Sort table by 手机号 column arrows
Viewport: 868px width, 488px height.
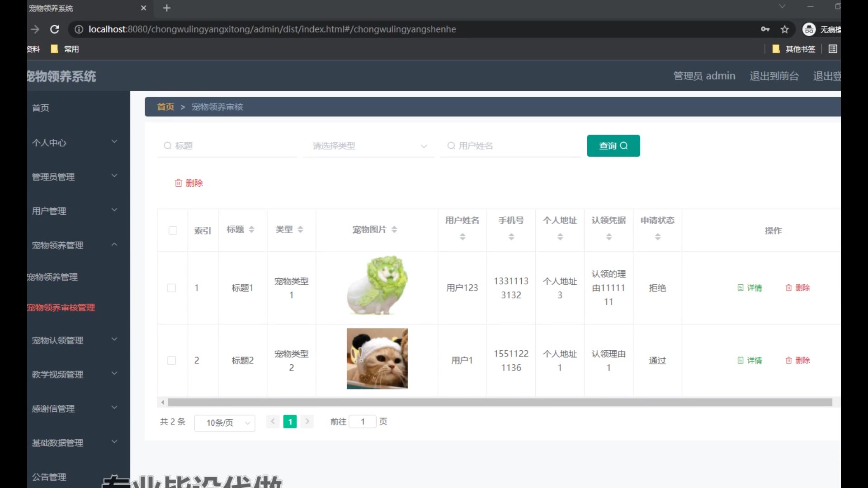[511, 237]
